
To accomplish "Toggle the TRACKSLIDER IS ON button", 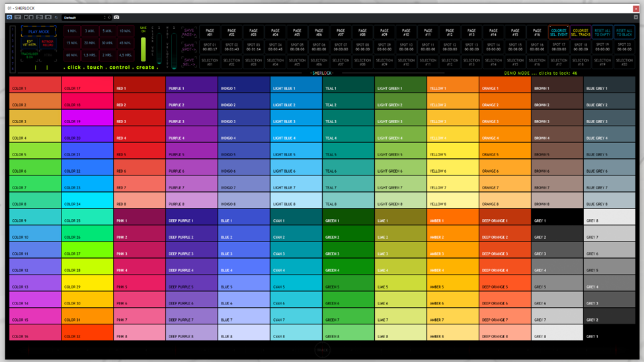I will click(30, 56).
